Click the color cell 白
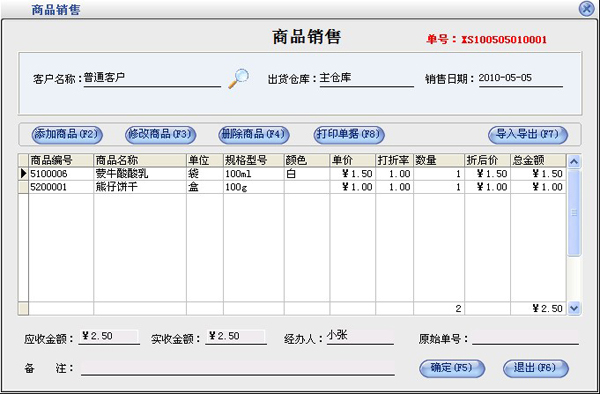 (x=307, y=174)
